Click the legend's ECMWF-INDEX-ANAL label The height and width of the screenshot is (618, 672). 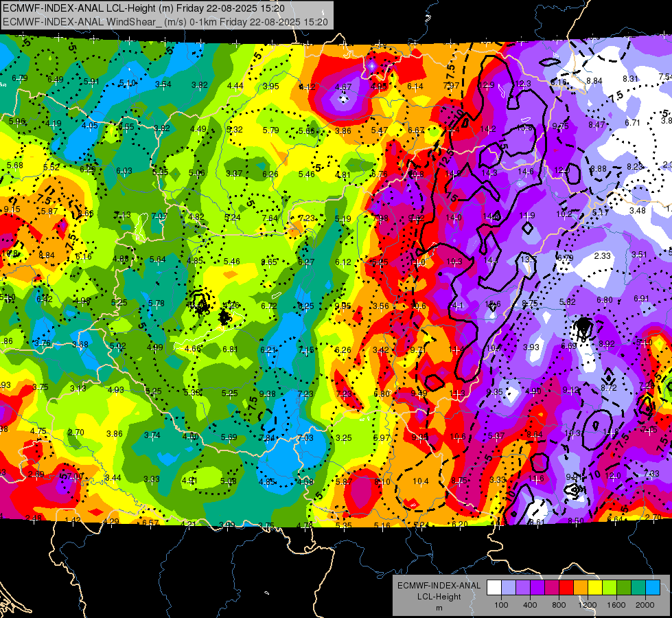[439, 586]
